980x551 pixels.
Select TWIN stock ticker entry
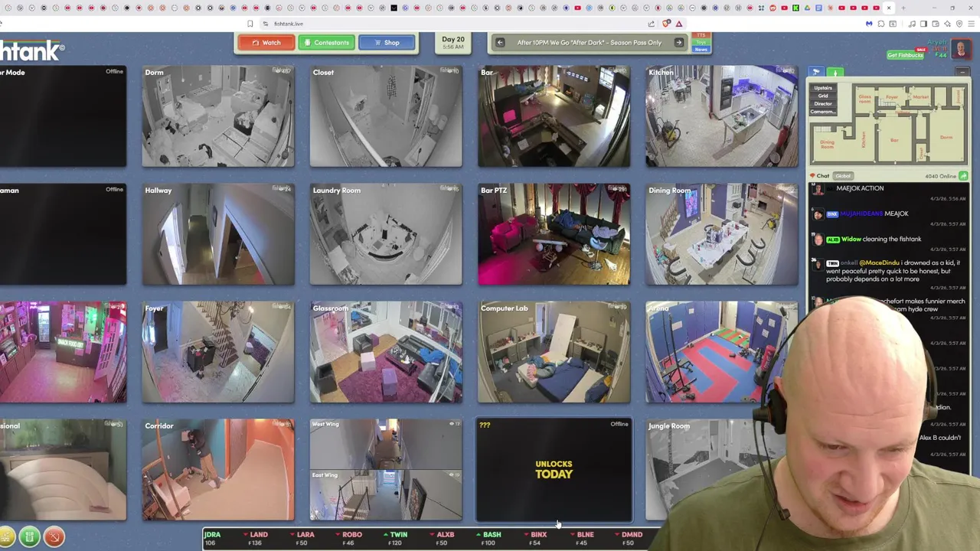coord(396,539)
